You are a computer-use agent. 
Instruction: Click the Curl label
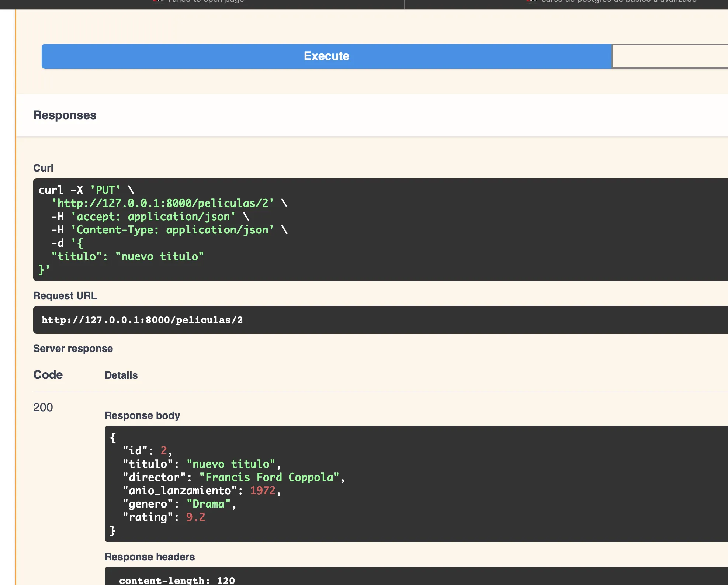click(43, 168)
